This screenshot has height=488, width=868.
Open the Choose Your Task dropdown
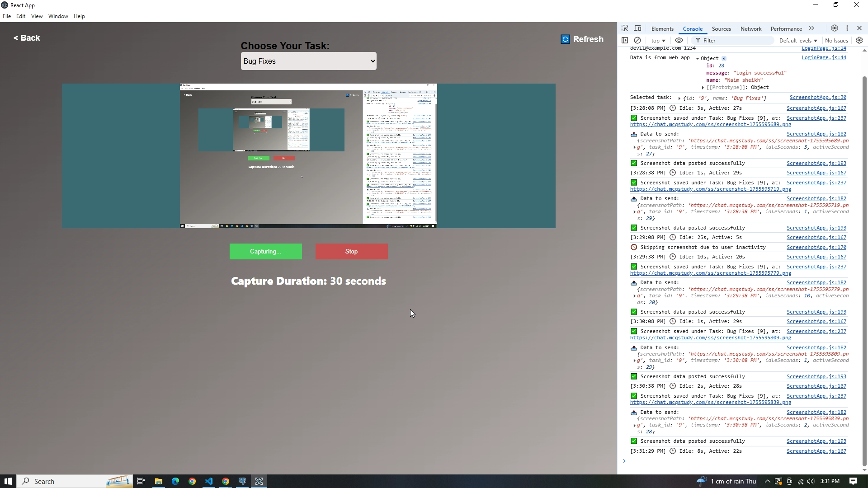(308, 61)
